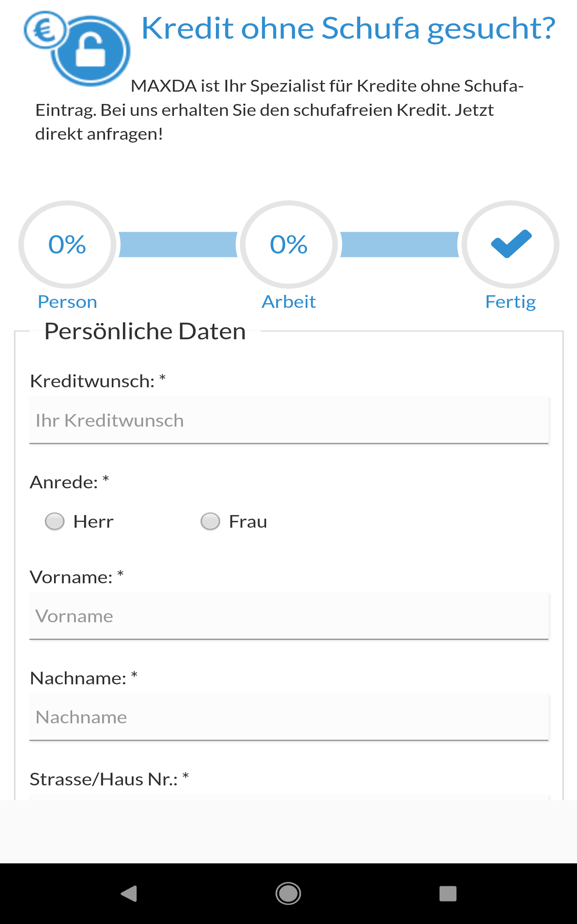Tap the MAXDA euro lock logo
This screenshot has height=924, width=577.
click(78, 48)
